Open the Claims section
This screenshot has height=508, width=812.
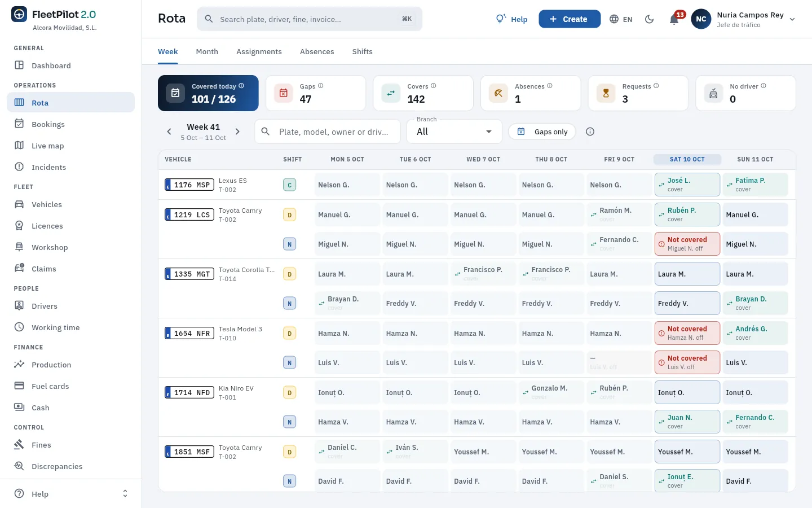[70, 269]
